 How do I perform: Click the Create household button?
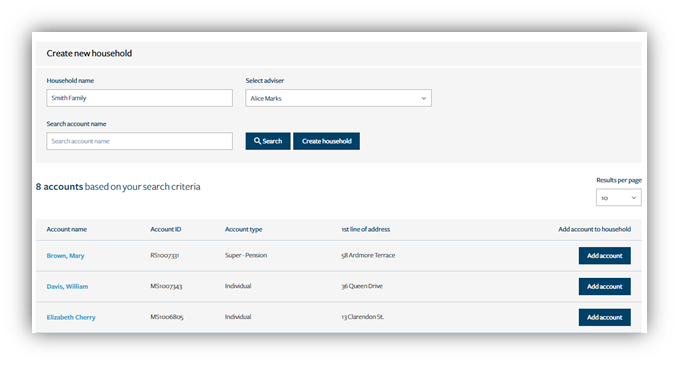[x=327, y=141]
